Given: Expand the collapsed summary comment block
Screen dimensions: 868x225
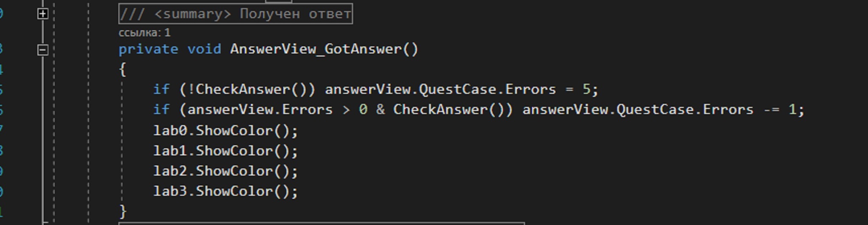Looking at the screenshot, I should point(42,14).
